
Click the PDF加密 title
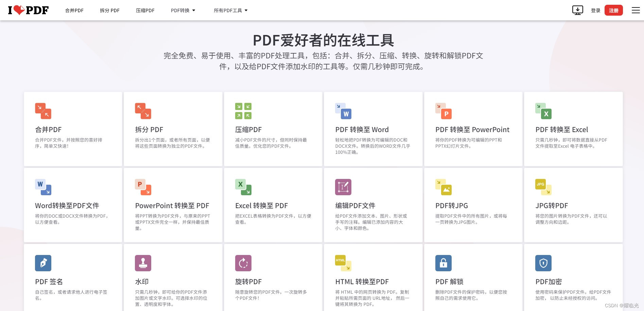coord(549,282)
